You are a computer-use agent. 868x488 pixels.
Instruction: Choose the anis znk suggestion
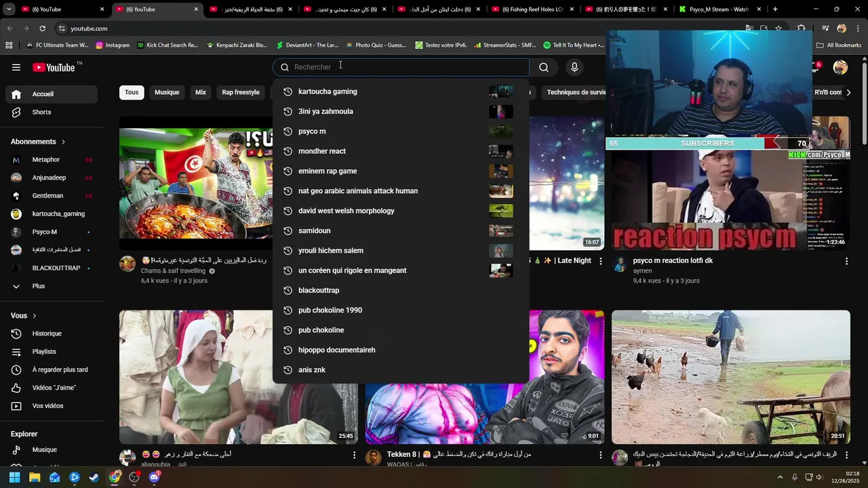tap(401, 370)
